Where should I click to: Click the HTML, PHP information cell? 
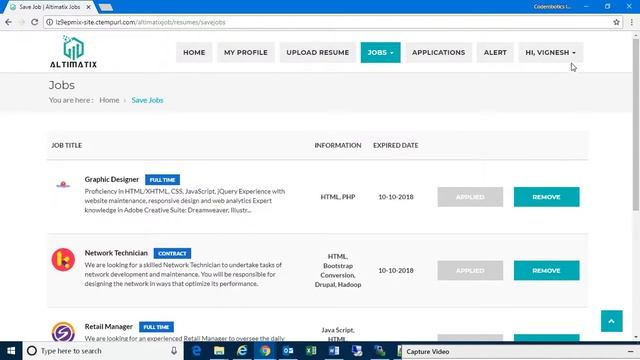point(338,197)
